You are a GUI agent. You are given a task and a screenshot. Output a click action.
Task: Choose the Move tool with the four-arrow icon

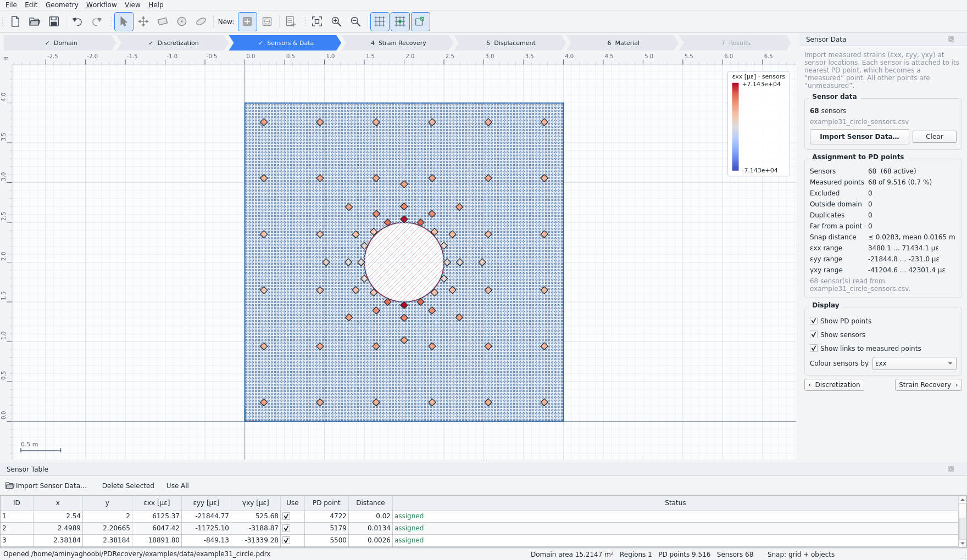tap(143, 21)
